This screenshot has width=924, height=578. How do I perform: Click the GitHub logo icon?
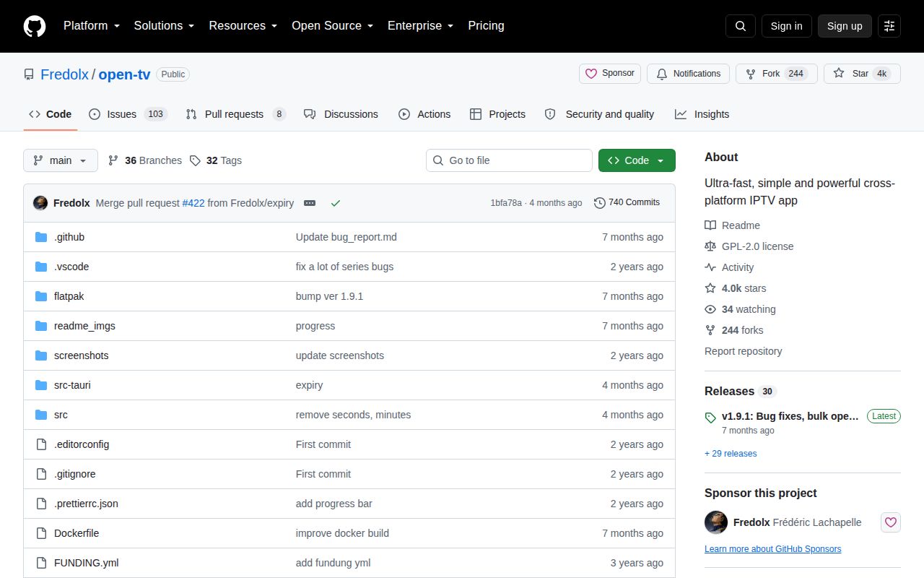35,26
